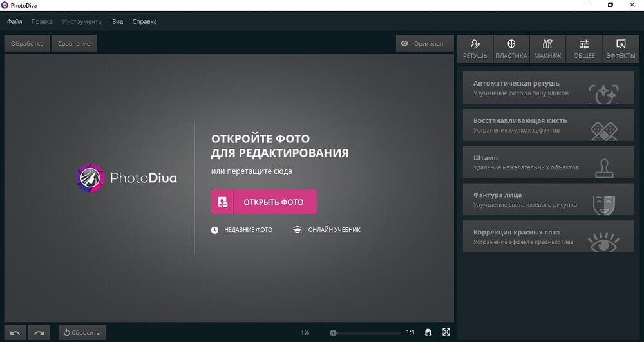644x342 pixels.
Task: Select the Ретушь tool category
Action: 475,49
